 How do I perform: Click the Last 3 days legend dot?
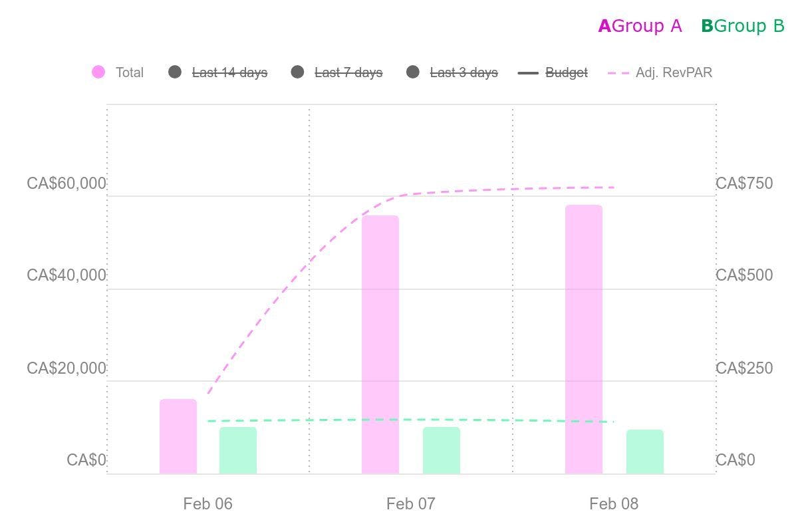pyautogui.click(x=413, y=72)
